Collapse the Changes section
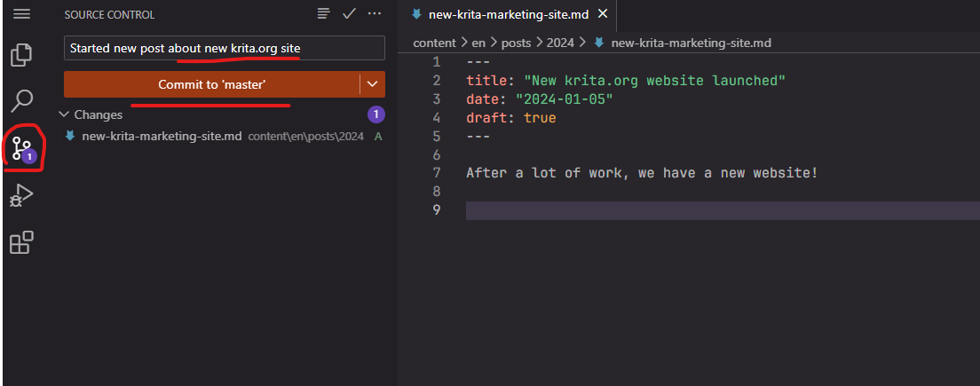The image size is (980, 386). point(63,114)
